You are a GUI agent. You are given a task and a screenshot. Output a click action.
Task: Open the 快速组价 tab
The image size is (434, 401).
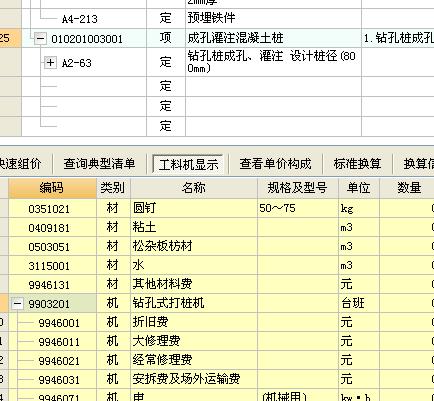20,164
